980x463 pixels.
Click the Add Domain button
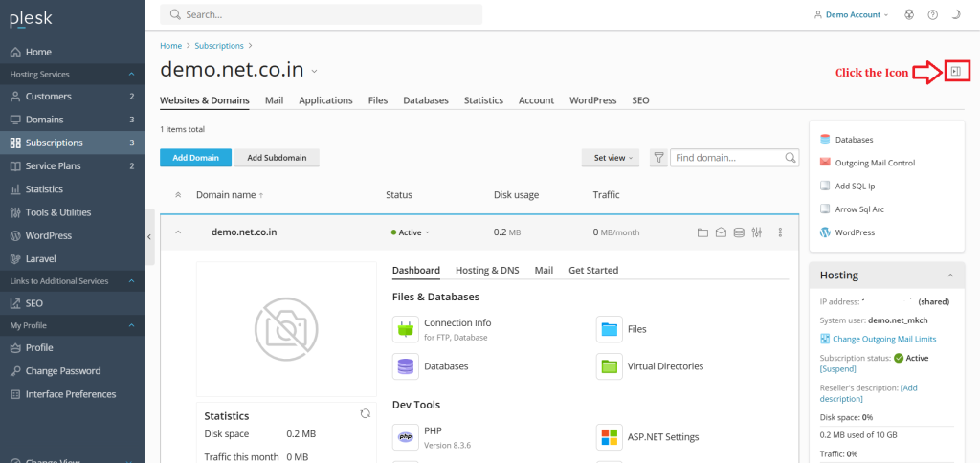195,158
